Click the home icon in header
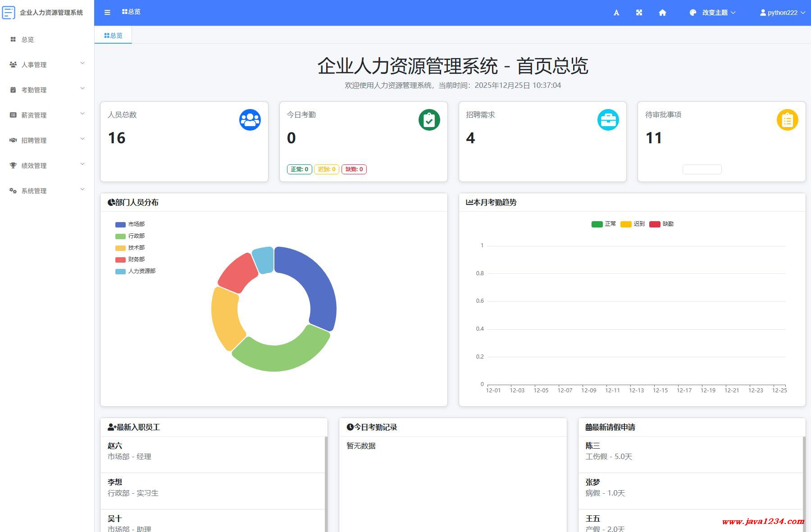Image resolution: width=811 pixels, height=532 pixels. tap(662, 13)
